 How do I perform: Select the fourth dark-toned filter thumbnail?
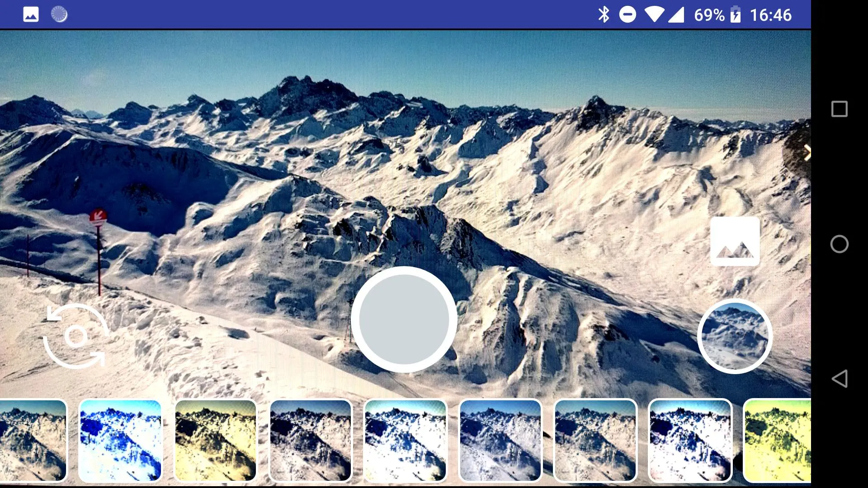click(x=310, y=440)
